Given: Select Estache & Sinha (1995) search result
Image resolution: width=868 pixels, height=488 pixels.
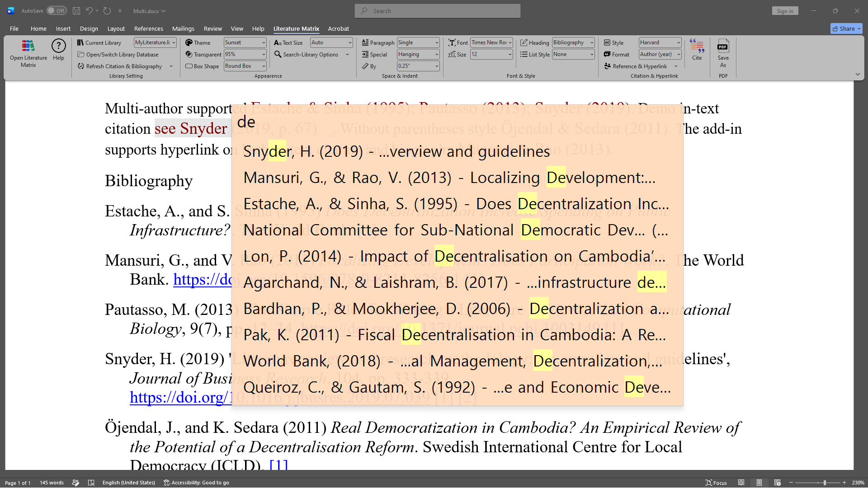Looking at the screenshot, I should click(457, 204).
